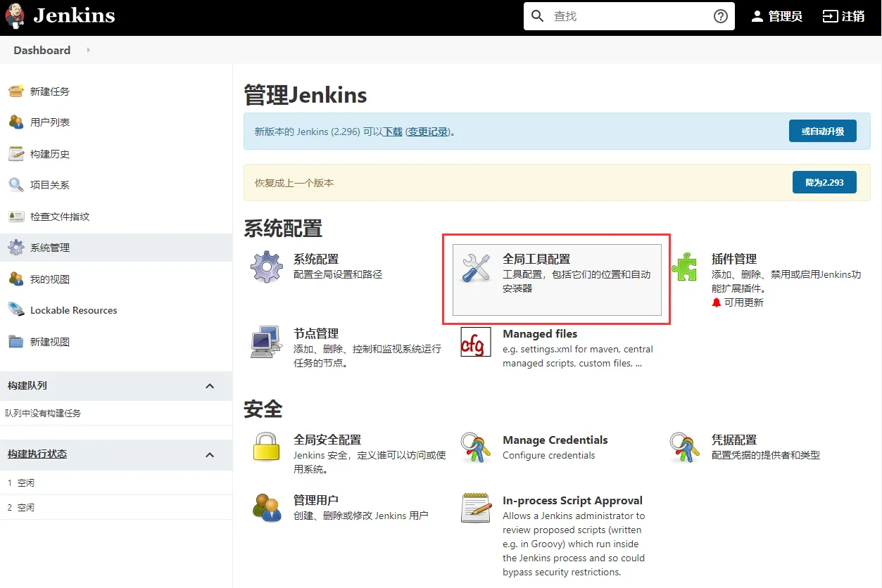882x588 pixels.
Task: Click the Jenkins wordmark title
Action: coord(74,15)
